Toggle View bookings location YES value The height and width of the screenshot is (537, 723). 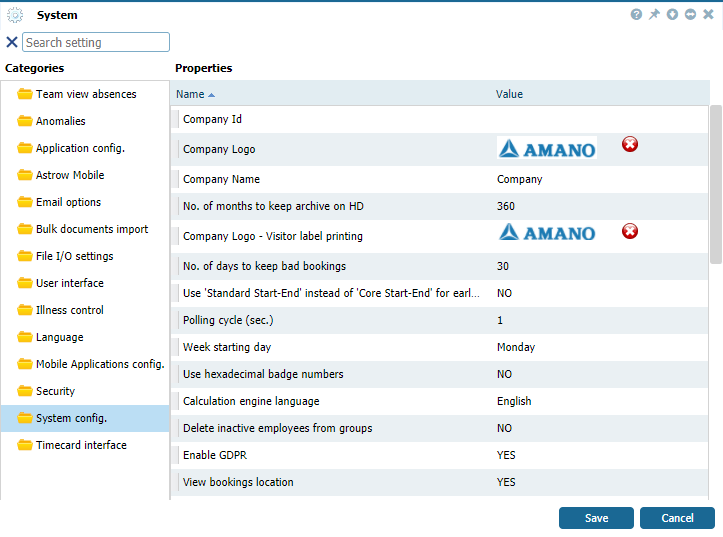point(506,482)
